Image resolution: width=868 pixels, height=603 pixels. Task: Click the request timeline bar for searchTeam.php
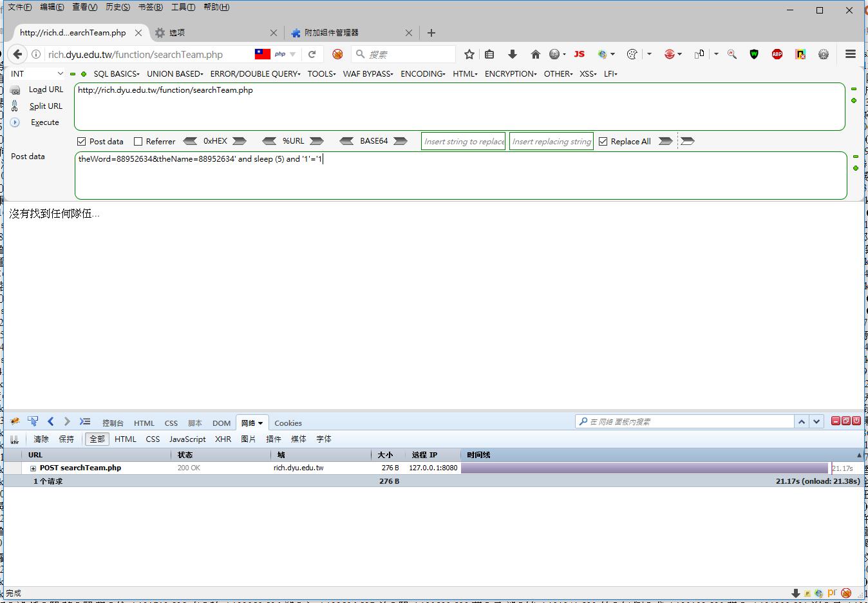pyautogui.click(x=645, y=468)
